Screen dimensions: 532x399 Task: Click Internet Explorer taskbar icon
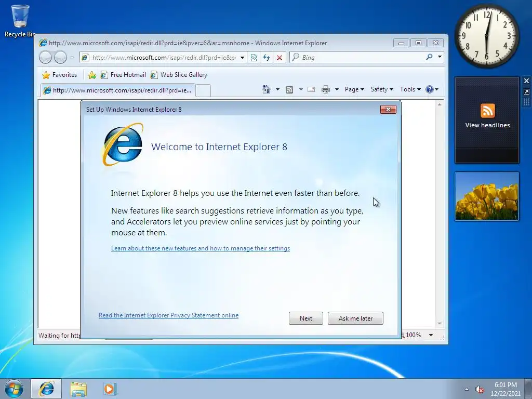[x=46, y=389]
